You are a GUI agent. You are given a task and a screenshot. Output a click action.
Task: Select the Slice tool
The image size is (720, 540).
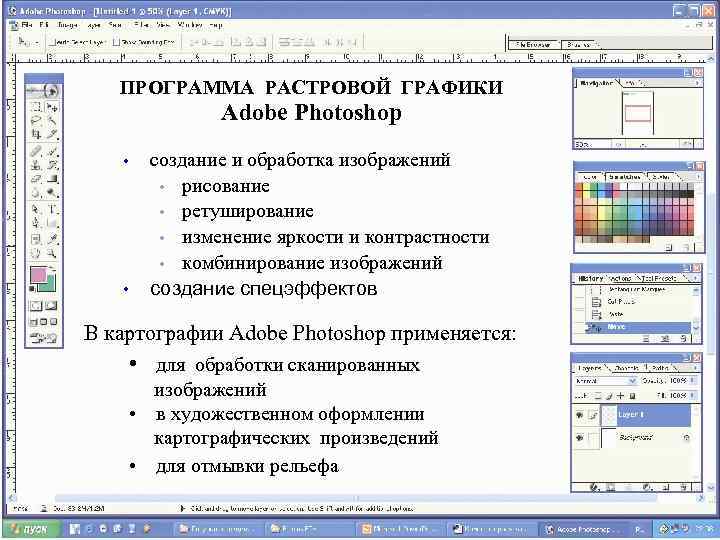pyautogui.click(x=52, y=134)
